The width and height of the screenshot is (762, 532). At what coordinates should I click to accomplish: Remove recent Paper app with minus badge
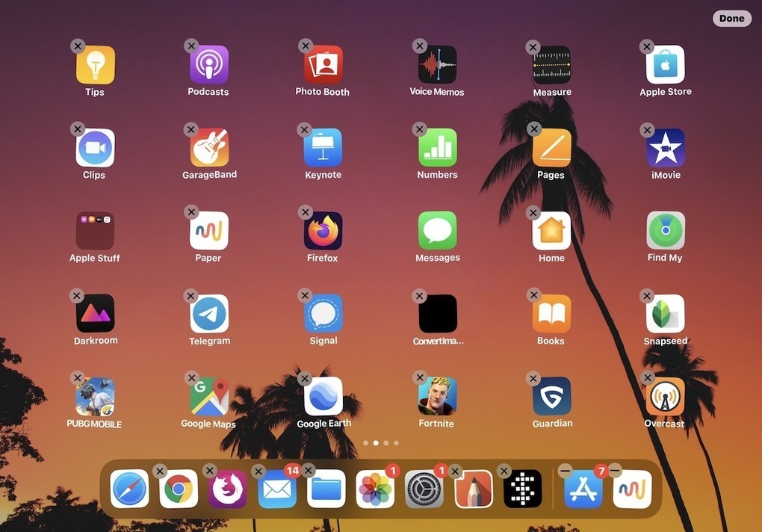[615, 470]
